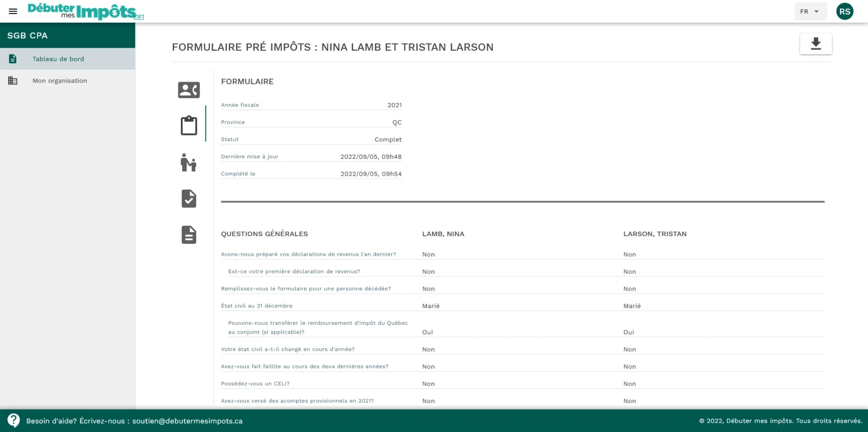The height and width of the screenshot is (432, 868).
Task: Click the soutien@debutermesimpots.ca email link
Action: (188, 421)
